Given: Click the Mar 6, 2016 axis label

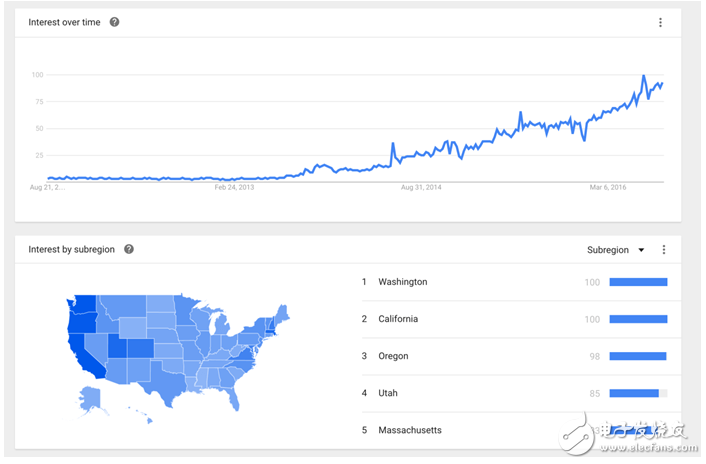Looking at the screenshot, I should click(607, 187).
